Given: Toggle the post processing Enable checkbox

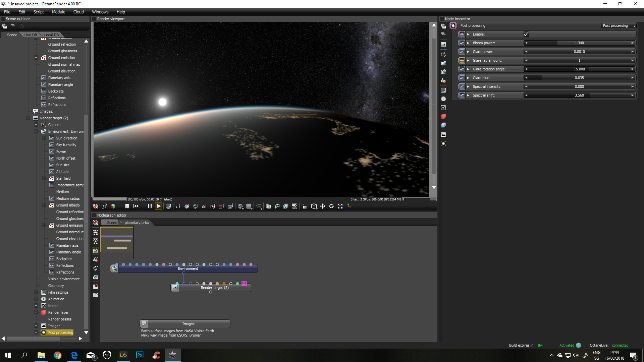Looking at the screenshot, I should click(526, 34).
